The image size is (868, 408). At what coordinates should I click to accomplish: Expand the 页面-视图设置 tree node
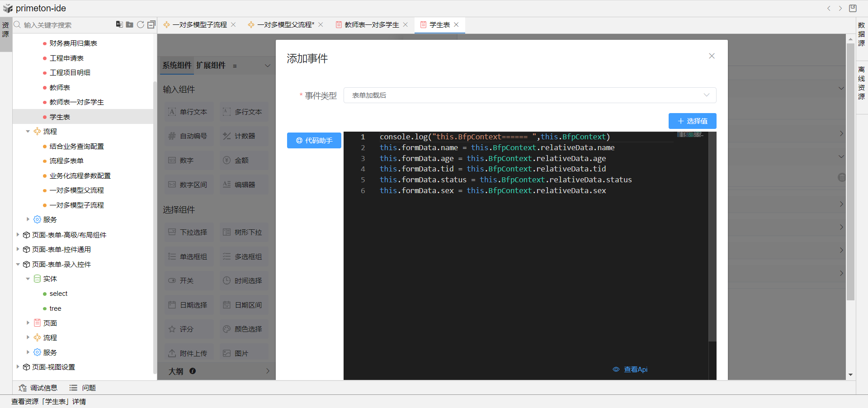click(x=18, y=367)
